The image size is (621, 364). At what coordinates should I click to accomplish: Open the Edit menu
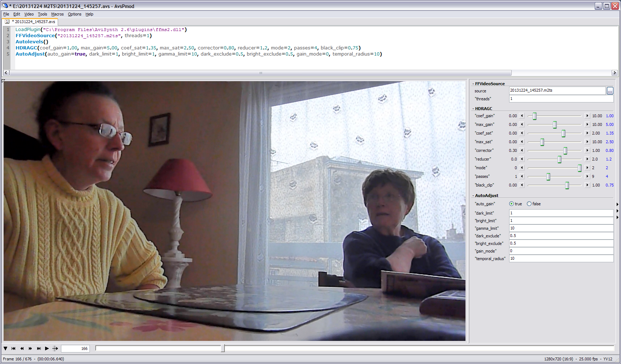(x=17, y=14)
